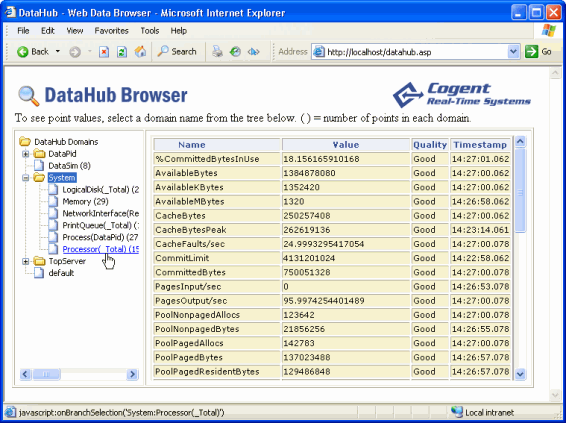Click the Forward arrow toolbar icon
The height and width of the screenshot is (423, 566).
coord(75,52)
